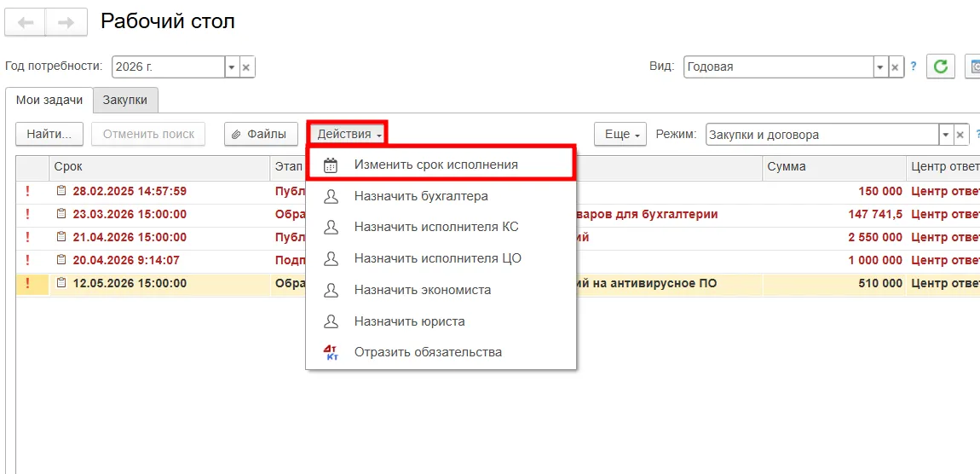Sort by the Сумма column header

pyautogui.click(x=833, y=167)
